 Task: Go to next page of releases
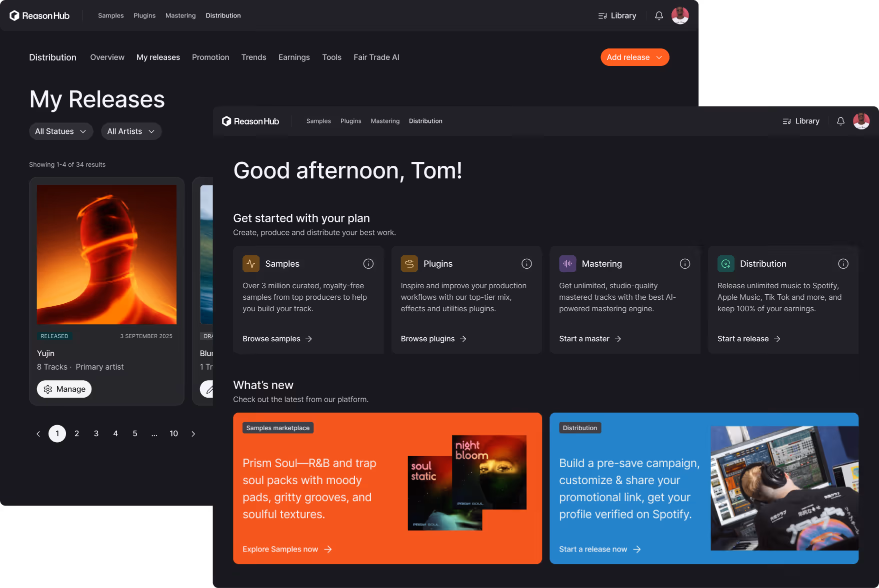click(x=193, y=434)
